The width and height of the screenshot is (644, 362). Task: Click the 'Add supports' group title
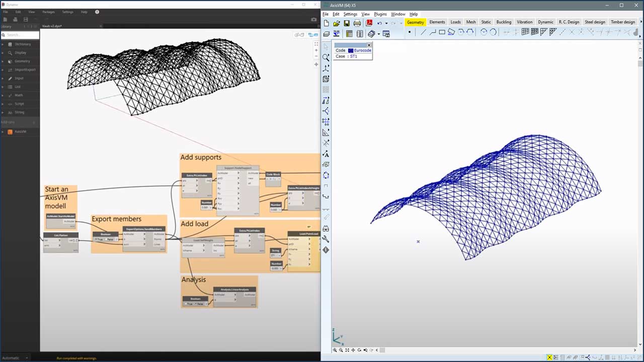click(201, 157)
